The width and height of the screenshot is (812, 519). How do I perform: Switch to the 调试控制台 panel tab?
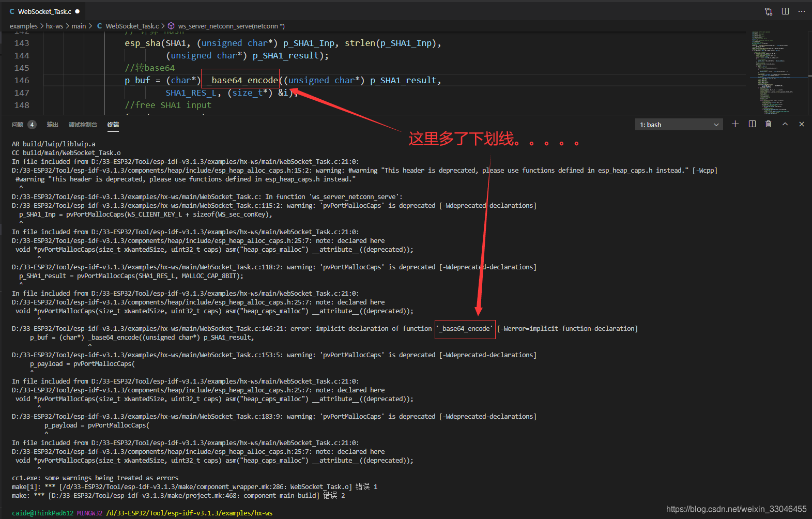click(x=83, y=125)
